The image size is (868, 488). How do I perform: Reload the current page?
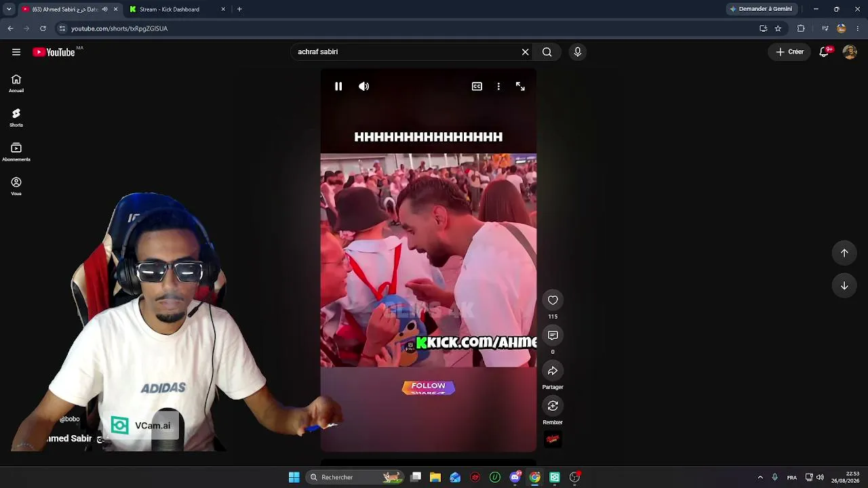[x=43, y=28]
